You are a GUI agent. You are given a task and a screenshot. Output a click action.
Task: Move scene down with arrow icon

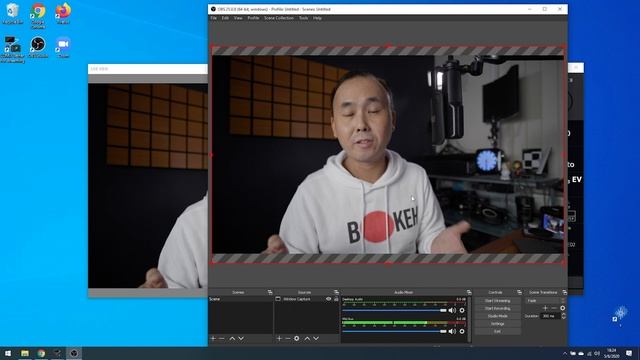pyautogui.click(x=241, y=338)
